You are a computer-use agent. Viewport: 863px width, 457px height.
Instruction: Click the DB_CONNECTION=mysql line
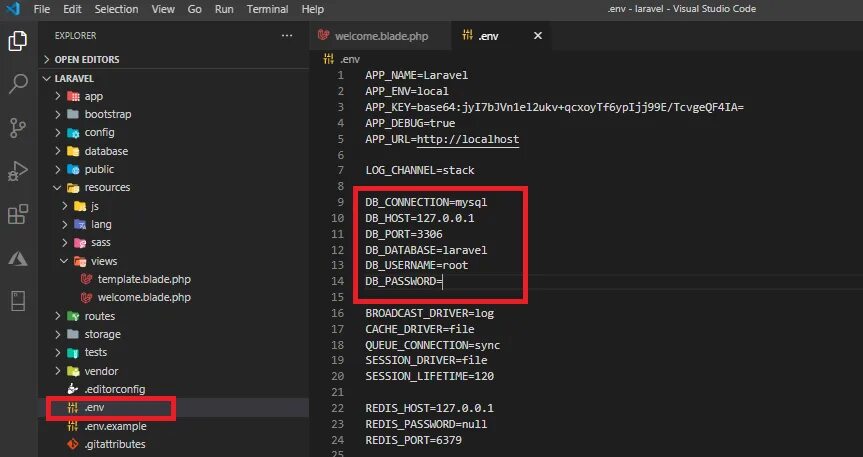426,202
